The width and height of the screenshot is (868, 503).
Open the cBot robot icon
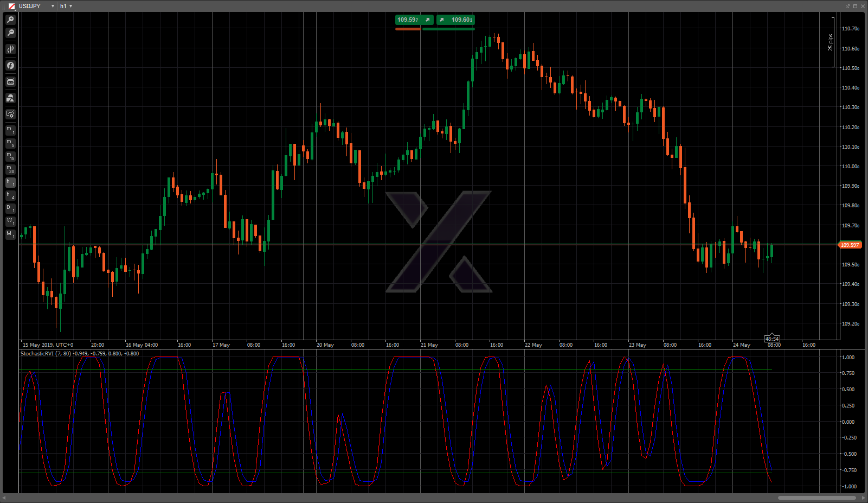coord(10,82)
